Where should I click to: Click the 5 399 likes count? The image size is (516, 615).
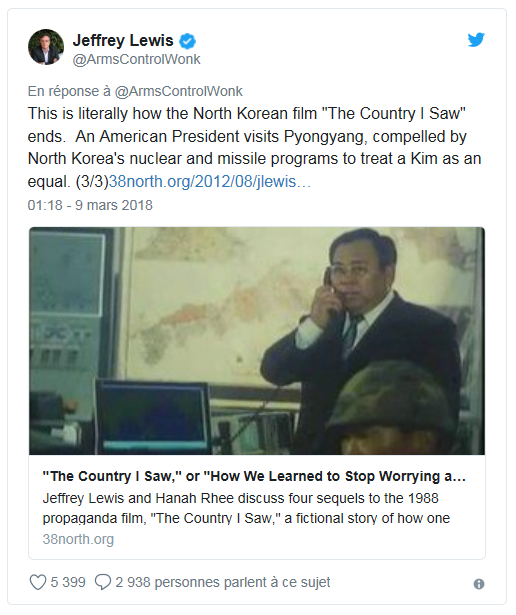[68, 582]
